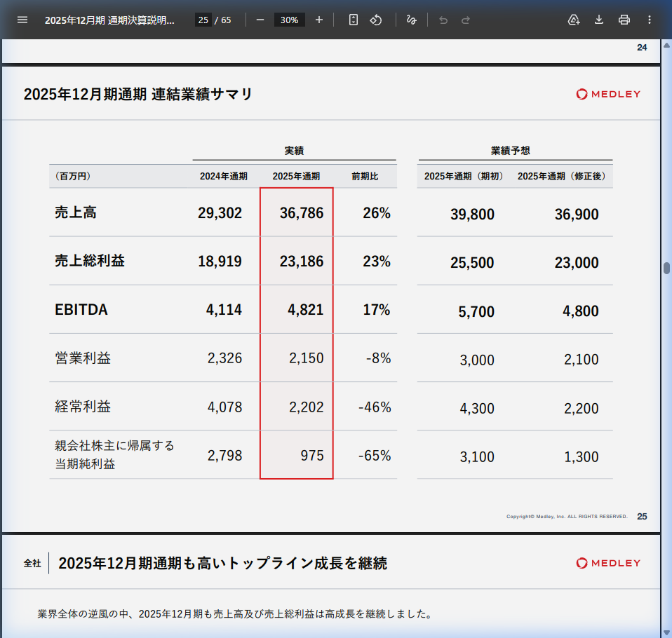
Task: Toggle the fit to page button
Action: 354,20
